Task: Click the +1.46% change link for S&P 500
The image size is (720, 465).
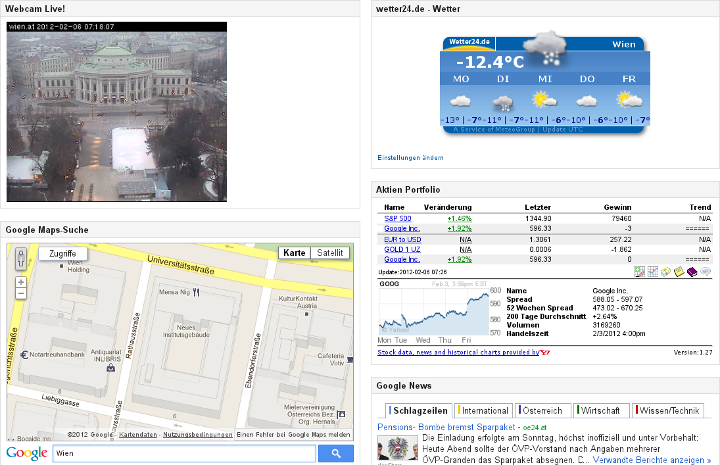Action: pyautogui.click(x=460, y=218)
